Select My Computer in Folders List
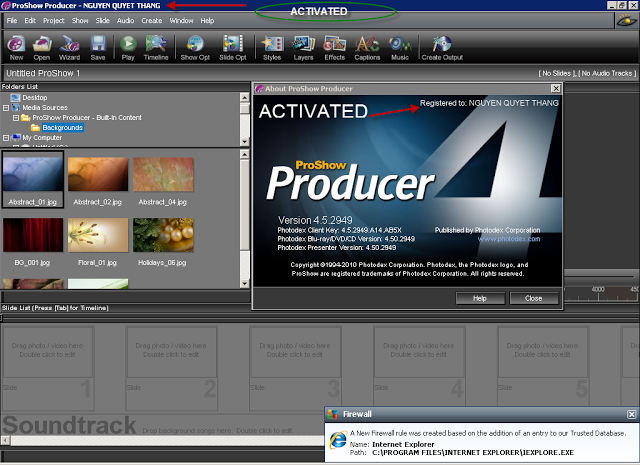Image resolution: width=640 pixels, height=465 pixels. click(42, 138)
